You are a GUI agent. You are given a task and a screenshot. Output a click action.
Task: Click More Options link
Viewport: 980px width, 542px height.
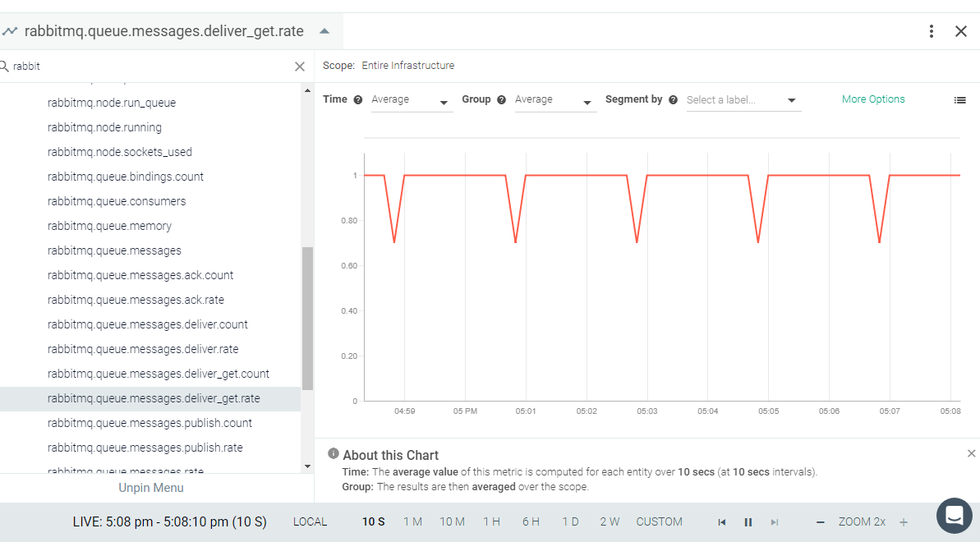(873, 99)
